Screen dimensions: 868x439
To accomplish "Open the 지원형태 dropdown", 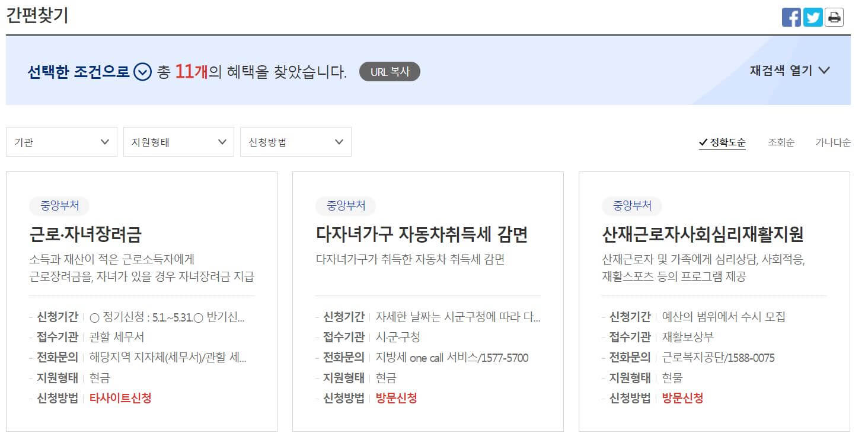I will point(178,142).
